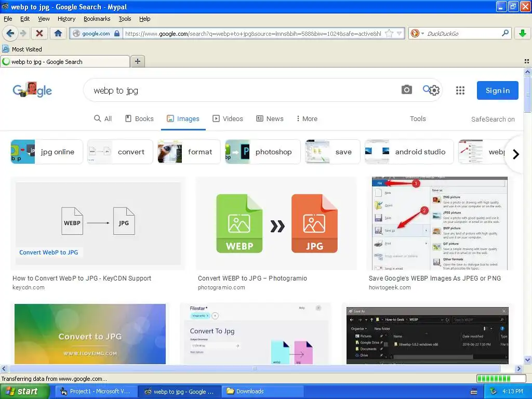The height and width of the screenshot is (399, 532).
Task: Switch to the All results tab
Action: 103,119
